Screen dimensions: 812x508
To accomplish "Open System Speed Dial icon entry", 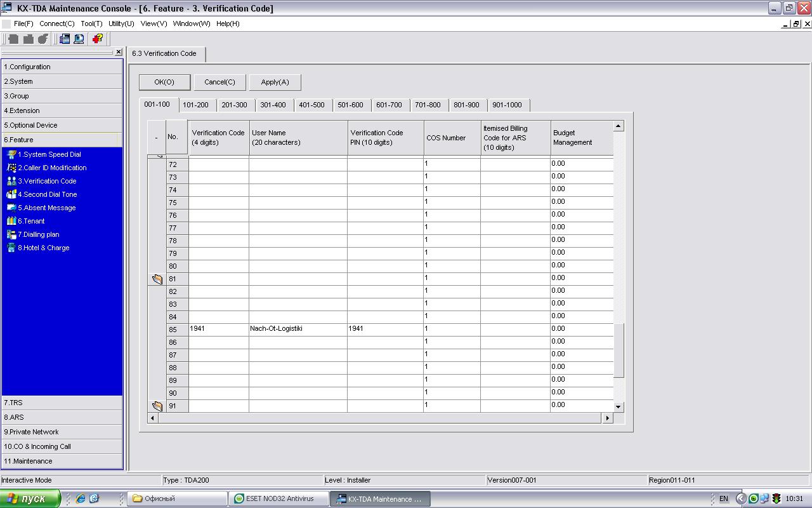I will 11,154.
